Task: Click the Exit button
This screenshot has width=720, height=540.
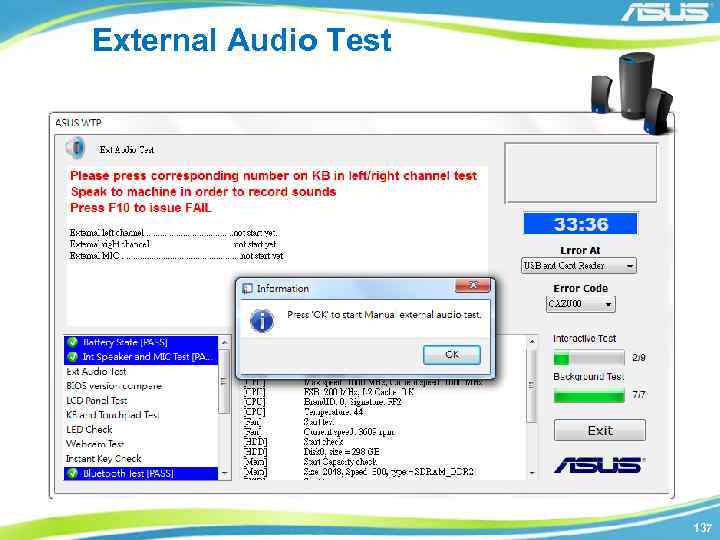Action: point(600,430)
